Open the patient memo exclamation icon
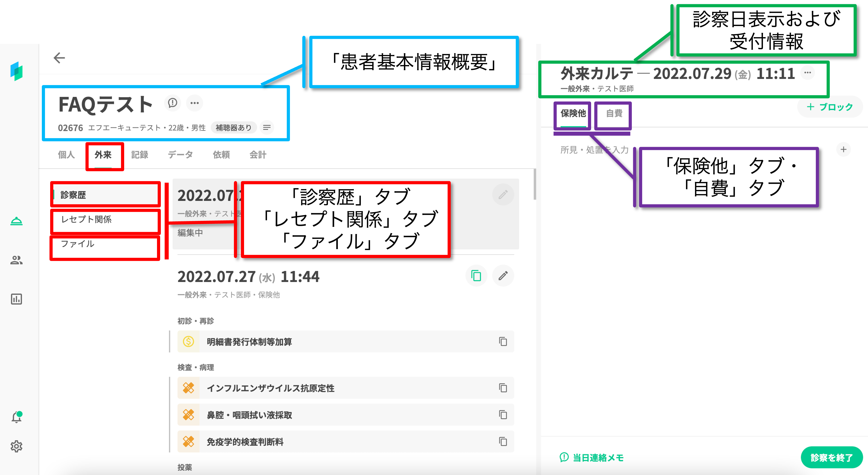 pyautogui.click(x=173, y=103)
